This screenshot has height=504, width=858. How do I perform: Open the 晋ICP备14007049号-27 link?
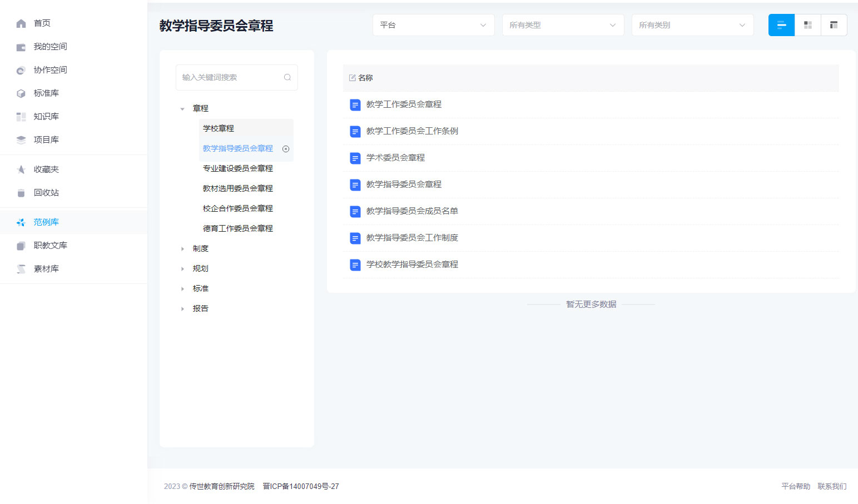coord(301,486)
